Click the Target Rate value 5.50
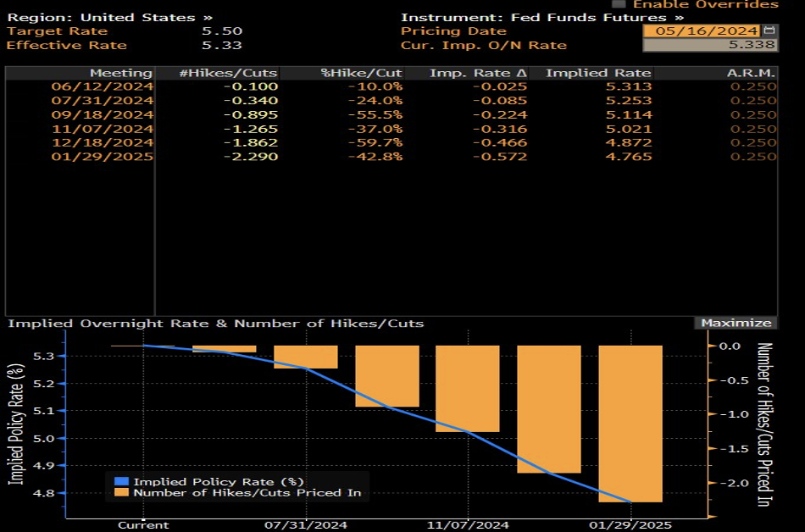The width and height of the screenshot is (805, 532). coord(222,30)
